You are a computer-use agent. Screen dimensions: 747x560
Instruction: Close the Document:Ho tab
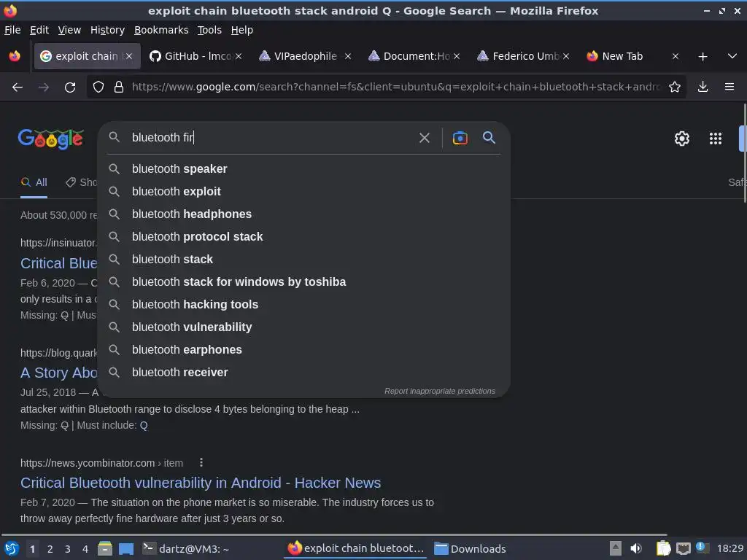(x=457, y=56)
